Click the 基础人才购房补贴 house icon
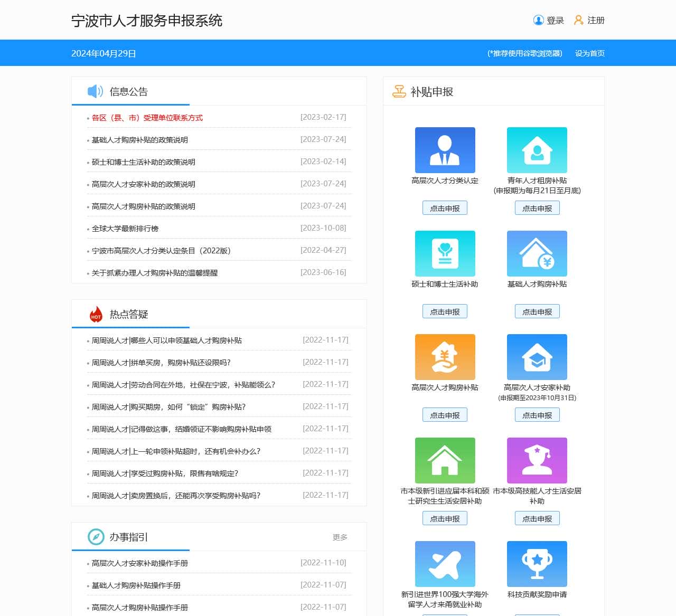The image size is (676, 616). [537, 254]
